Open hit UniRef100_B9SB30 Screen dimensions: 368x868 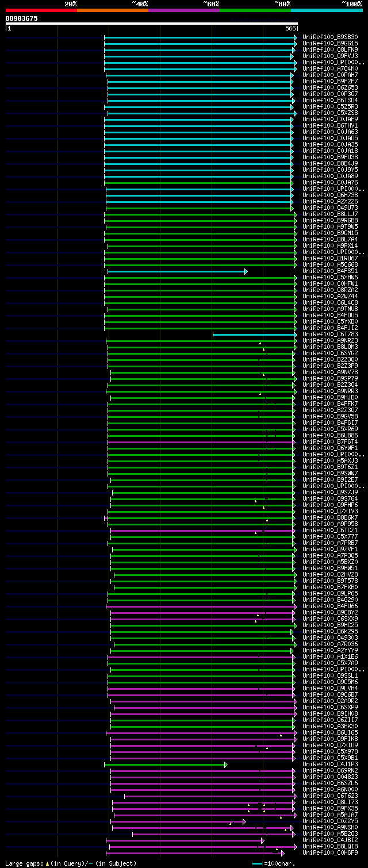331,37
